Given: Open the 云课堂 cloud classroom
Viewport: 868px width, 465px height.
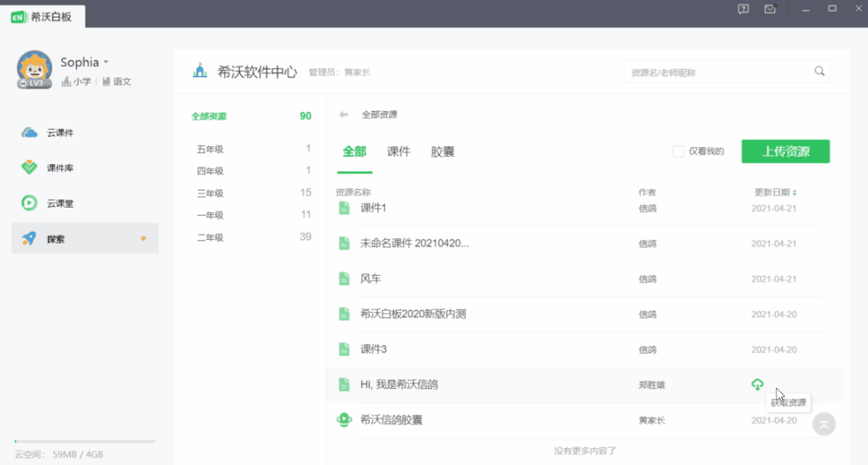Looking at the screenshot, I should 60,204.
